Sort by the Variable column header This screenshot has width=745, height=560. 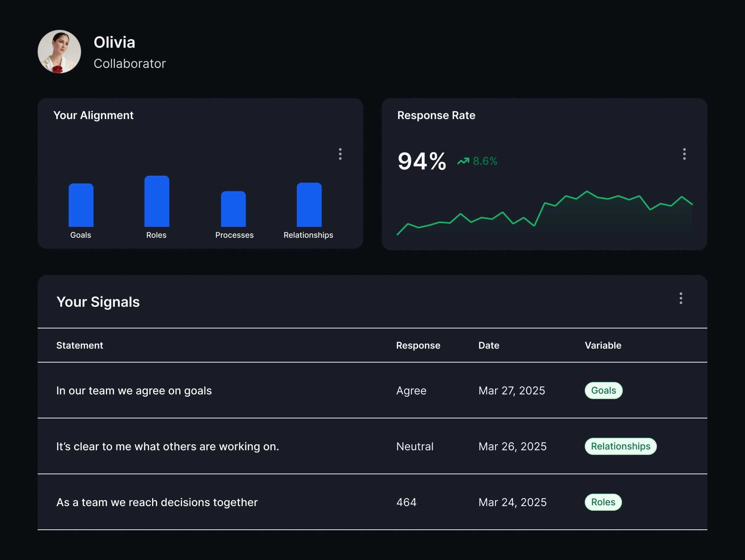603,346
